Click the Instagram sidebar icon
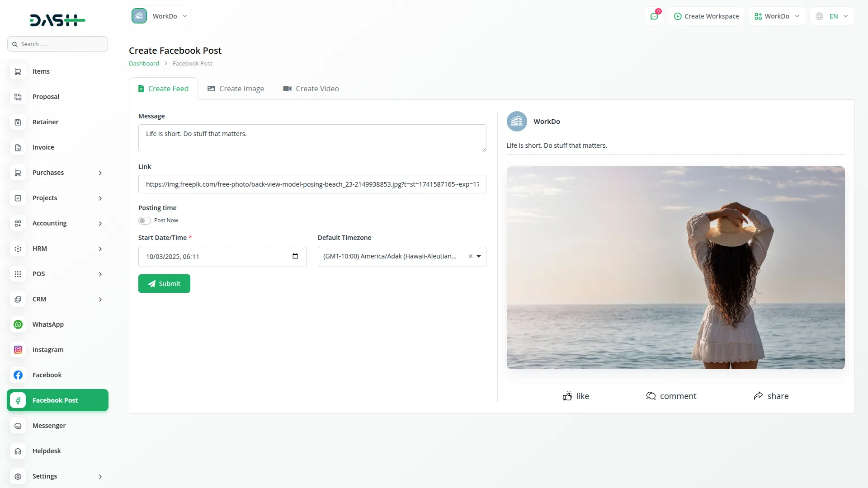 point(18,349)
